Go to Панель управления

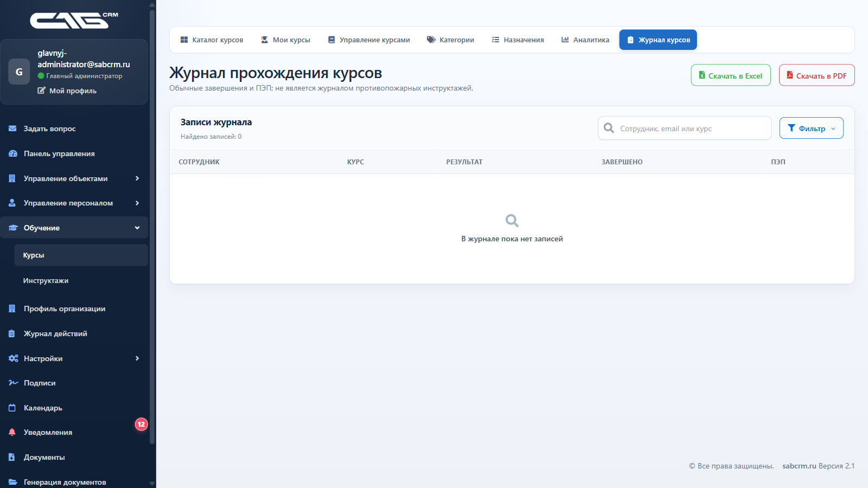tap(74, 153)
